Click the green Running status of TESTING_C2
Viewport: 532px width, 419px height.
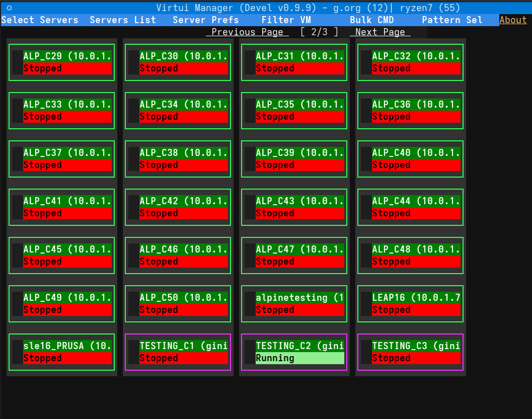(300, 358)
